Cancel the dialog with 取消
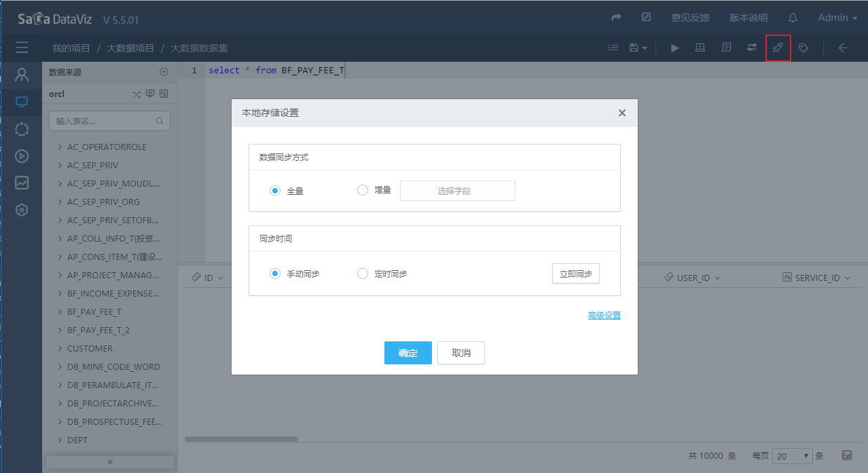The image size is (868, 473). [461, 353]
